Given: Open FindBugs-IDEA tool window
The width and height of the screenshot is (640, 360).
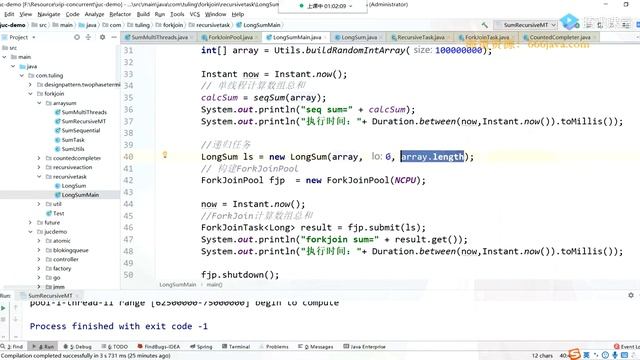Looking at the screenshot, I should tap(159, 347).
